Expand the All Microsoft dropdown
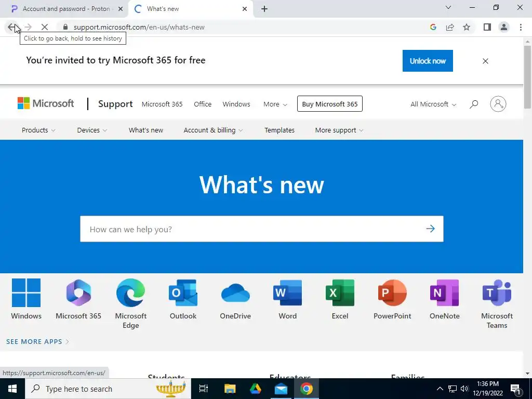Image resolution: width=532 pixels, height=399 pixels. point(433,104)
